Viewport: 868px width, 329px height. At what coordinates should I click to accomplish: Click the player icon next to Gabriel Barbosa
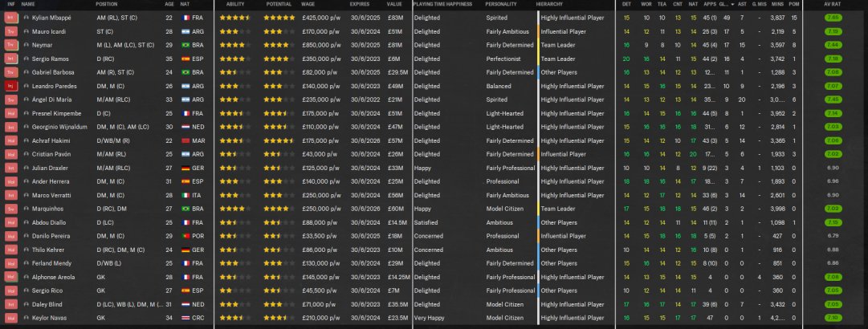point(26,72)
